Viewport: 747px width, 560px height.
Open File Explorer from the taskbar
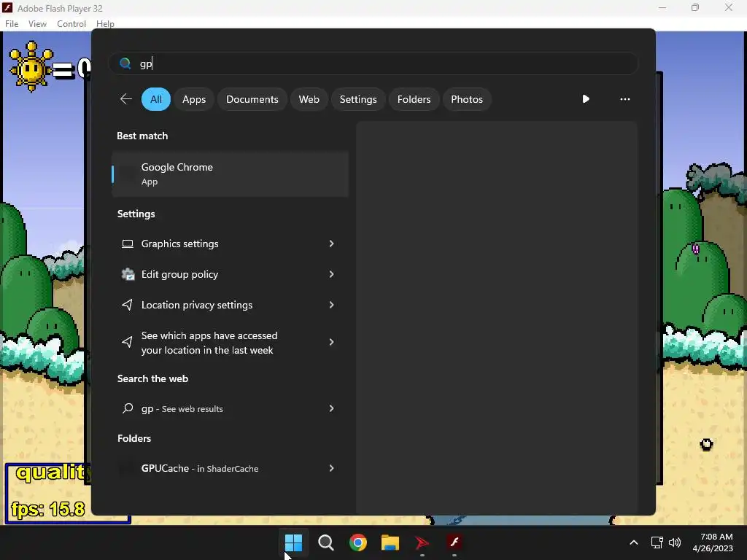[390, 542]
